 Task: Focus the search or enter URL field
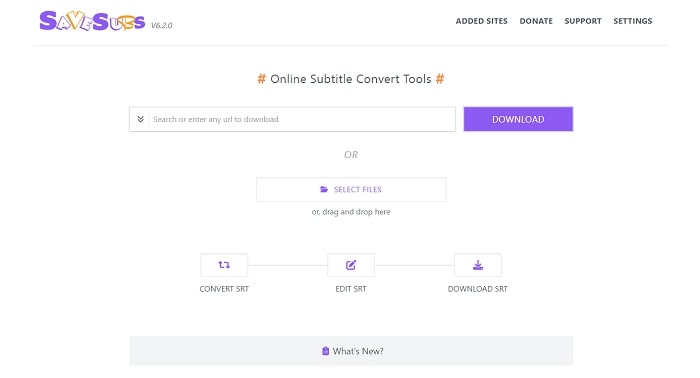pos(301,119)
